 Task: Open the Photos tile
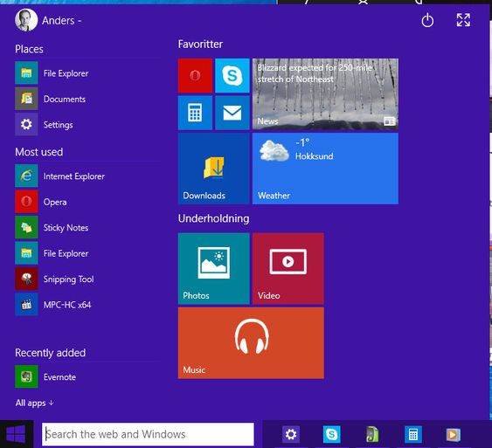(214, 268)
